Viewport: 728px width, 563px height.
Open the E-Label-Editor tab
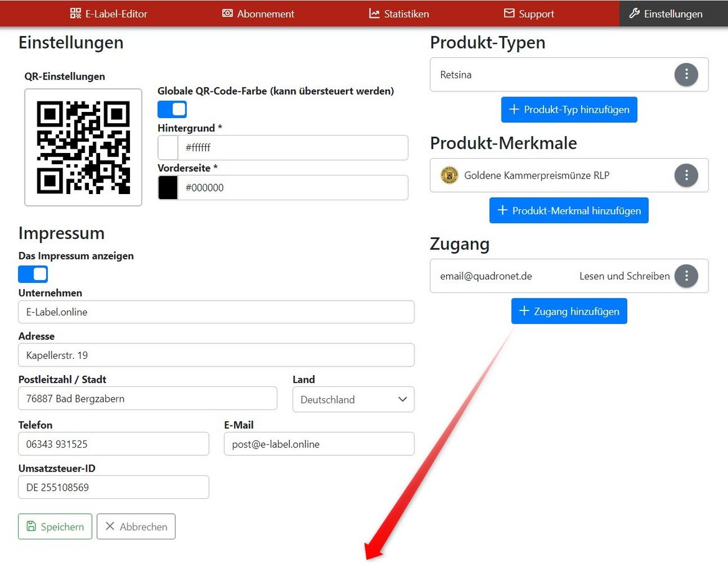pyautogui.click(x=109, y=14)
